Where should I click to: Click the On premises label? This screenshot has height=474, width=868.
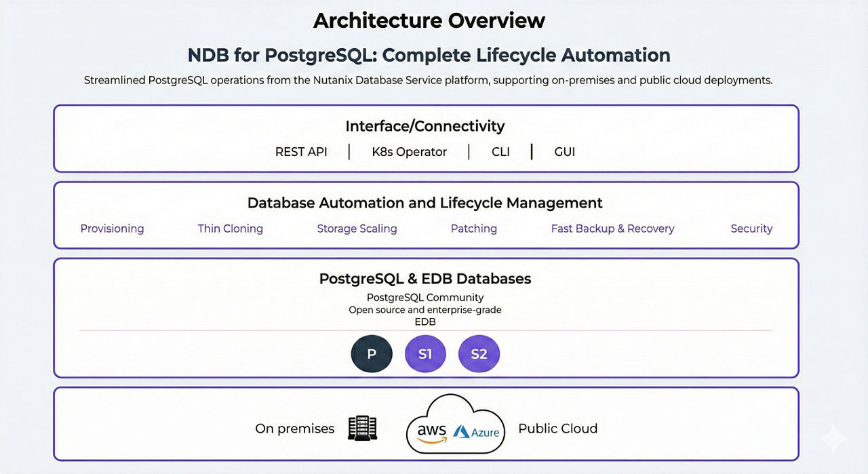294,429
